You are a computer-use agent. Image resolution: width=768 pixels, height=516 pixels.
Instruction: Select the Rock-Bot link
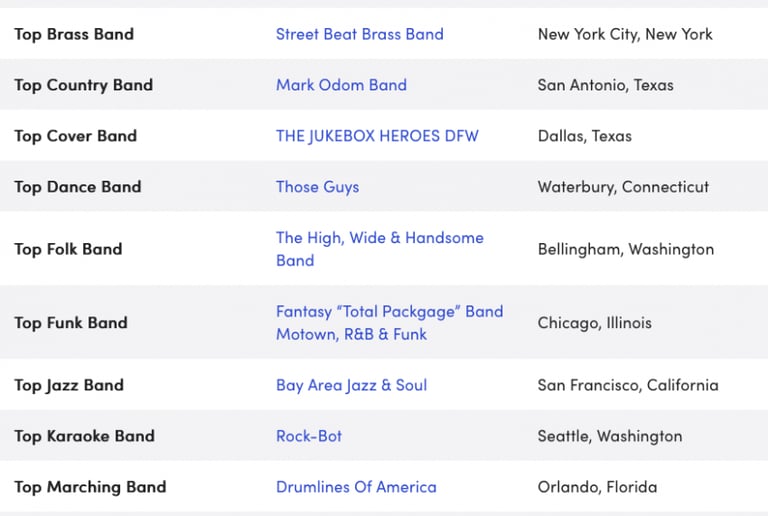pyautogui.click(x=309, y=437)
